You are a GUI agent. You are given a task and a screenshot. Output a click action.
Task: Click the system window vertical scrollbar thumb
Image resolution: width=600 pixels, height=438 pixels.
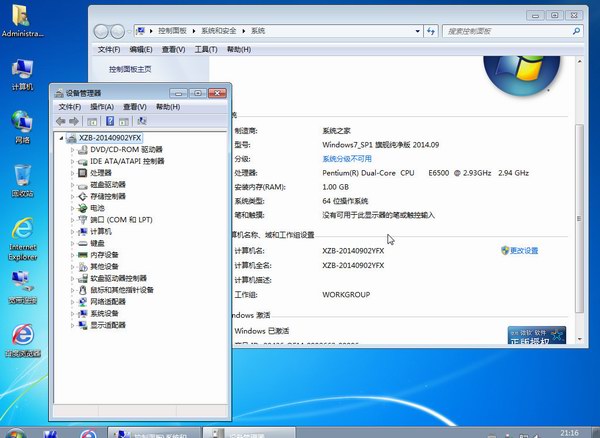pyautogui.click(x=579, y=218)
